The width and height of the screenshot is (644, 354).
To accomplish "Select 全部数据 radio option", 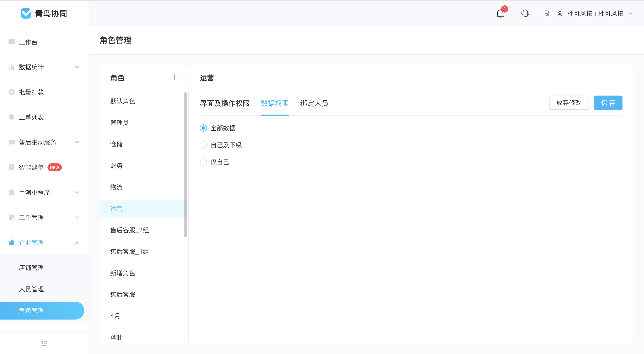I will 203,128.
